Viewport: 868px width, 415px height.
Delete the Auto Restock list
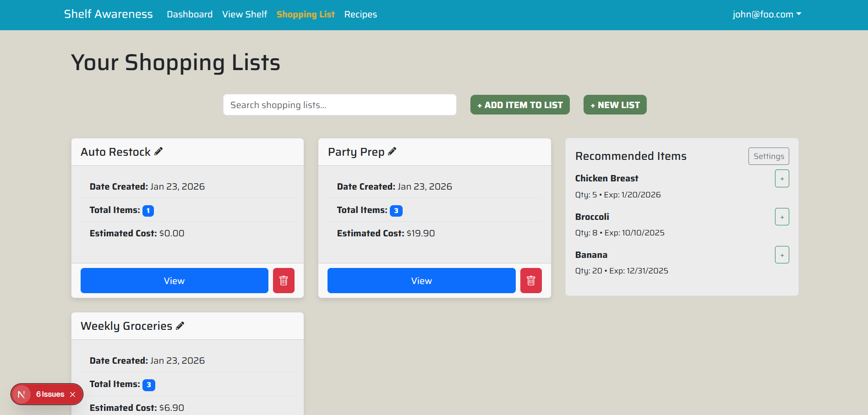tap(284, 280)
